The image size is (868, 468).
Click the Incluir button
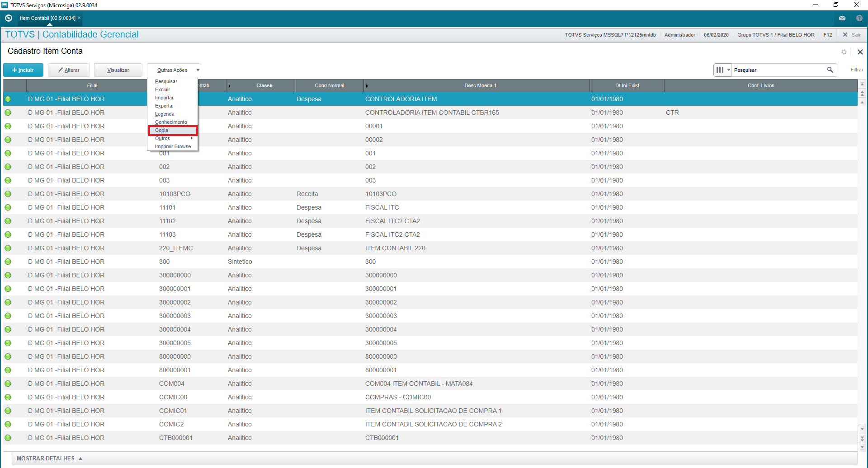23,70
